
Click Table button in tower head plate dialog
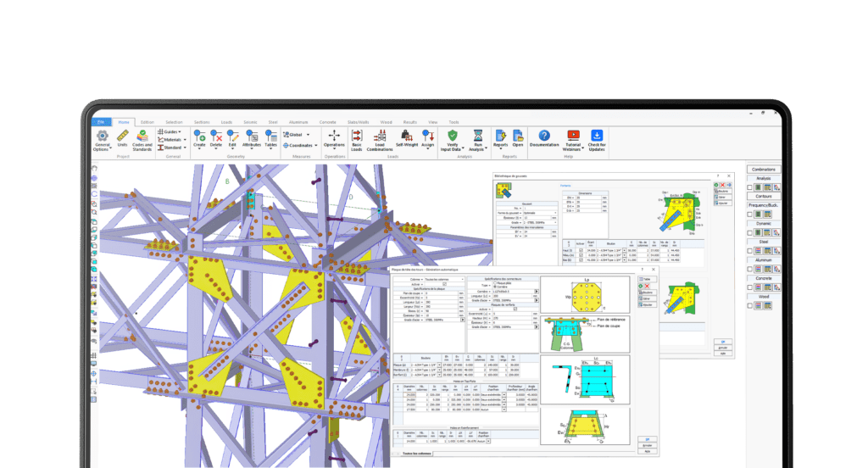(646, 279)
